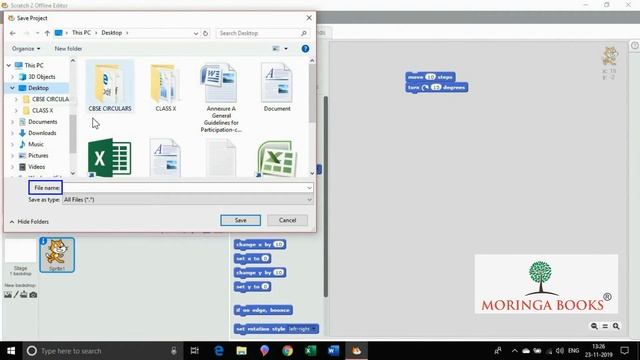Upload backdrop from file icon
This screenshot has width=640, height=360.
point(24,295)
